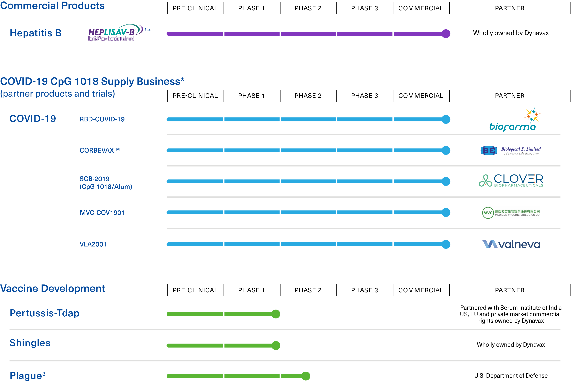Select the Plague program name
This screenshot has width=571, height=392.
click(28, 376)
